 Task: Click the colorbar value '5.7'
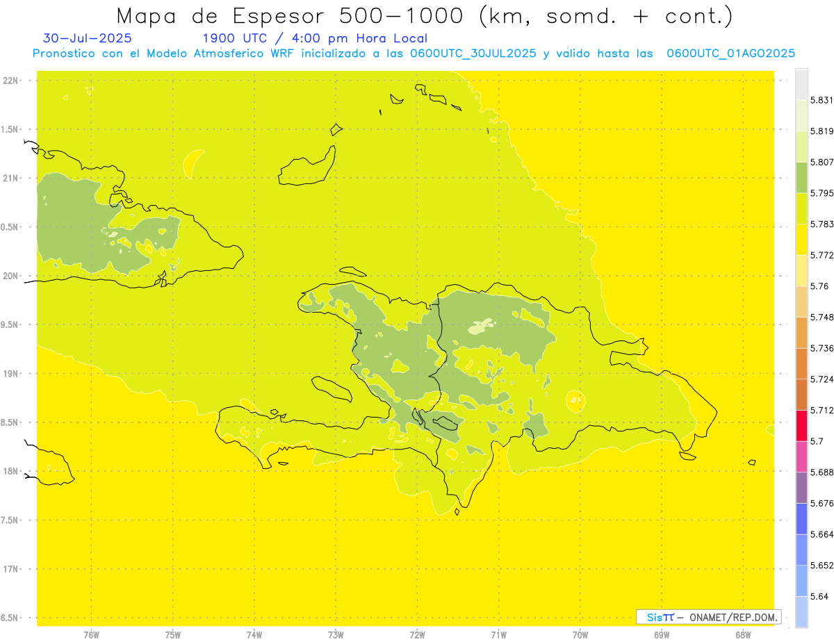[x=817, y=441]
